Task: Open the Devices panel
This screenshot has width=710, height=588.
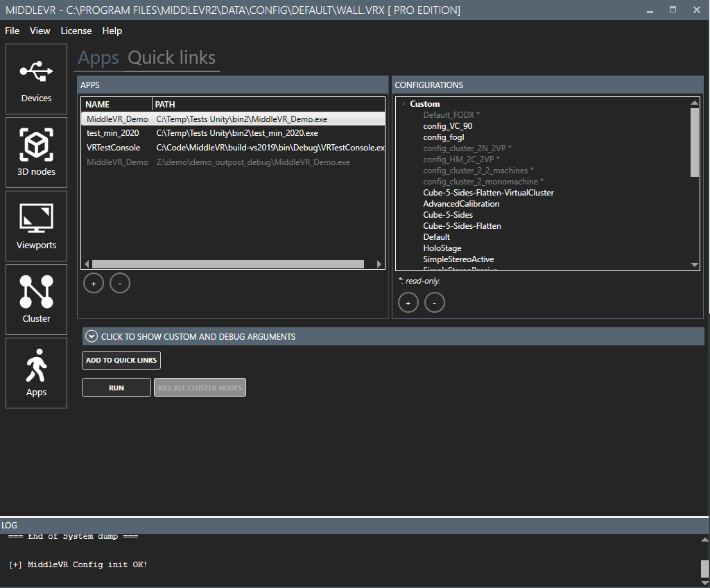Action: point(36,79)
